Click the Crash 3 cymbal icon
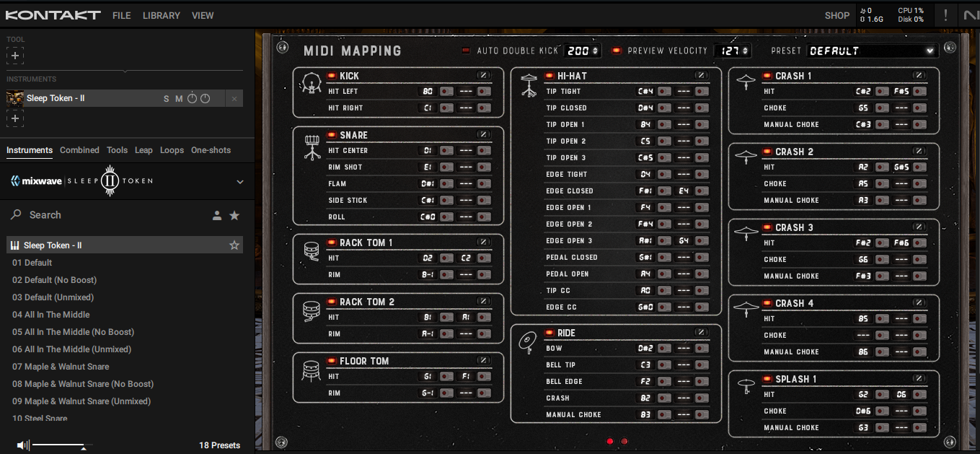This screenshot has height=454, width=980. coord(746,235)
